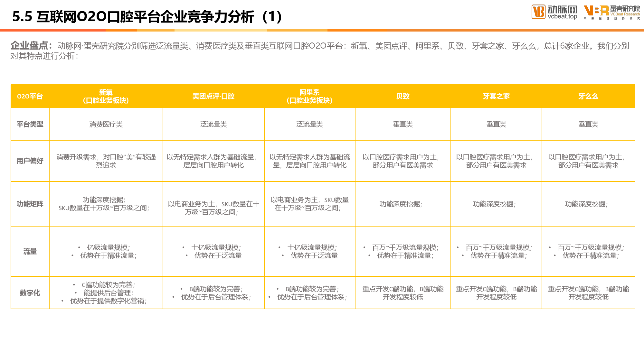The image size is (644, 362).
Task: Click 百万~千万级流量规模 cell under 牙么么
Action: 588,251
